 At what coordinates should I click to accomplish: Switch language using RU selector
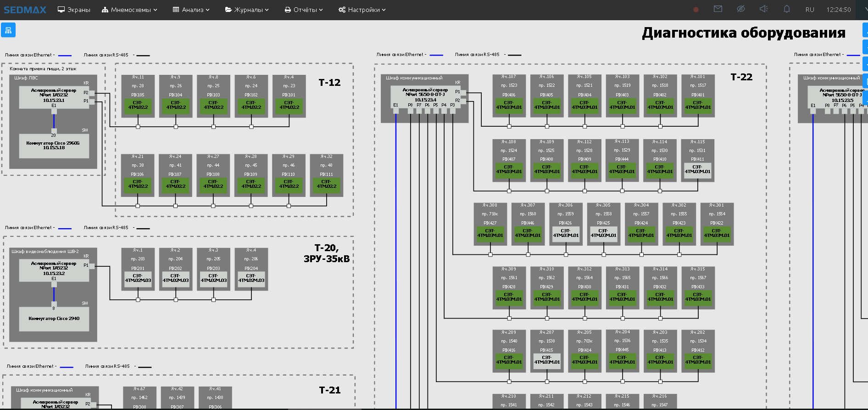pyautogui.click(x=810, y=10)
